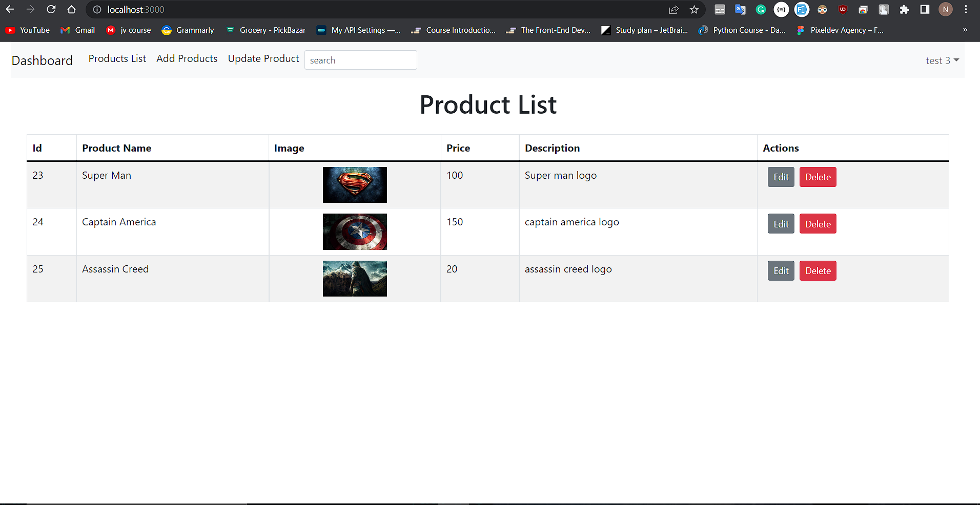Click Edit for Super Man product
The image size is (980, 505).
click(781, 177)
